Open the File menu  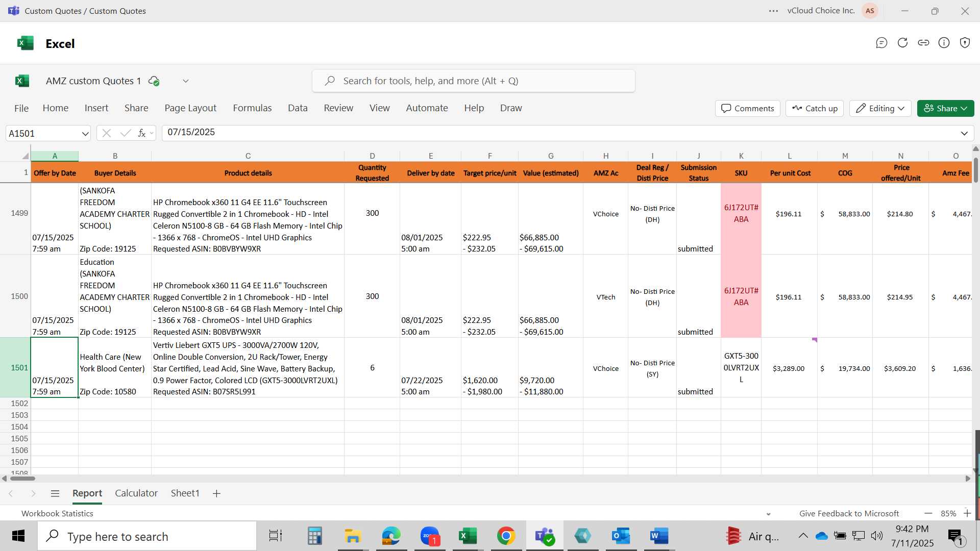click(x=21, y=108)
